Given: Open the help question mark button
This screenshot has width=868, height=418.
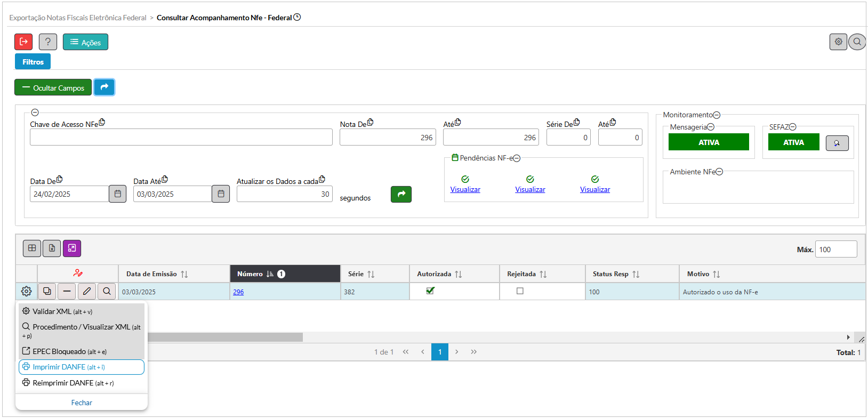Looking at the screenshot, I should (x=48, y=42).
